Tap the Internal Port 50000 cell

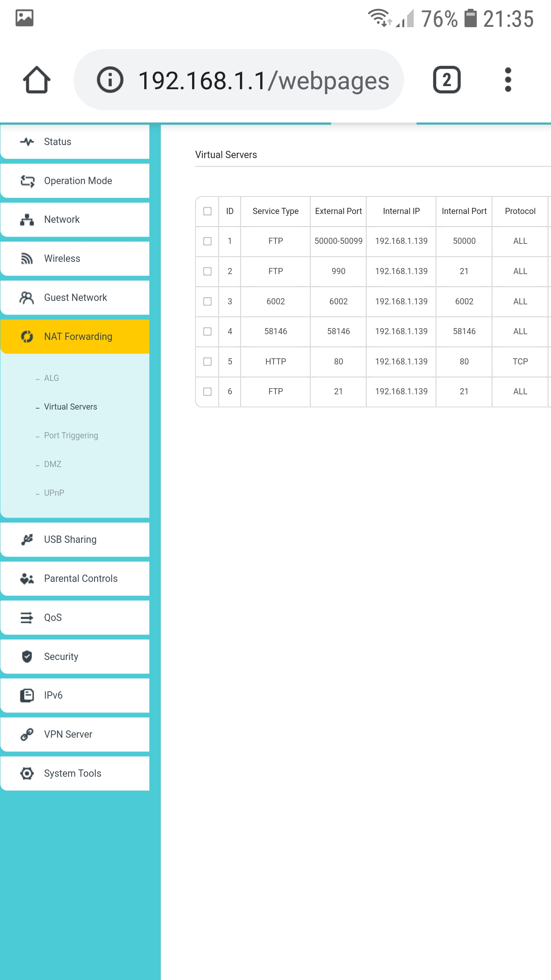464,241
